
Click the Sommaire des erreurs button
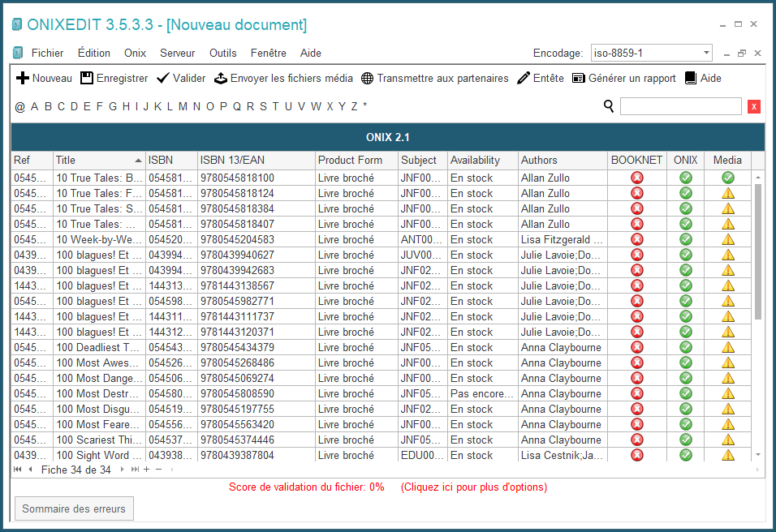(74, 508)
